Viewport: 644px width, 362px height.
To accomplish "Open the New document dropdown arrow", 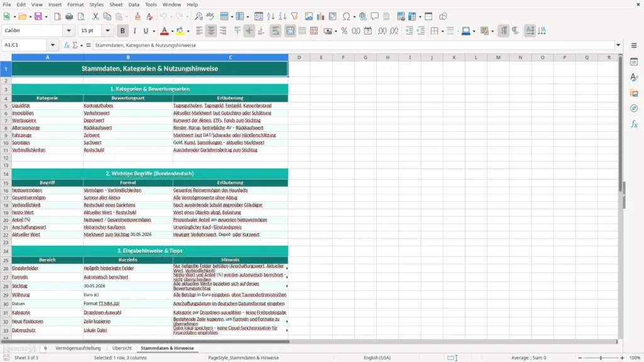I will 14,17.
